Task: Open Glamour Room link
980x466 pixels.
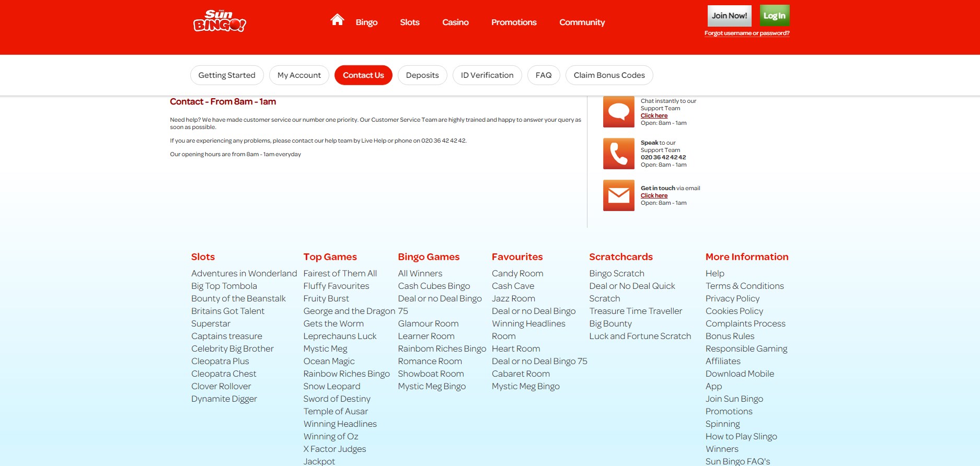Action: pyautogui.click(x=428, y=323)
